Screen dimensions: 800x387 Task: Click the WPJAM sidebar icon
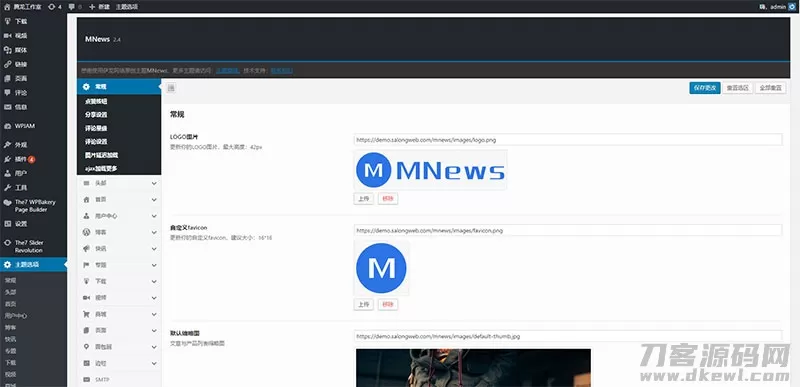7,126
